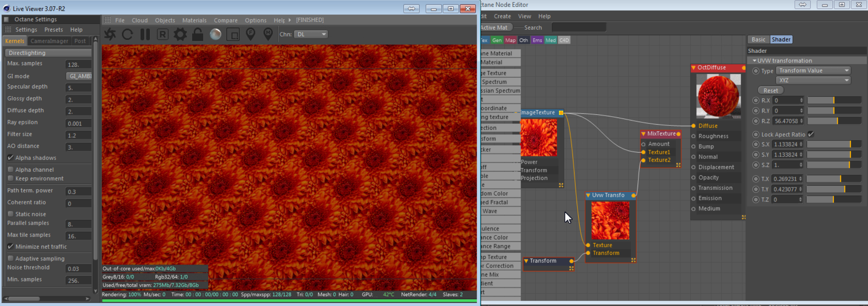The image size is (868, 306).
Task: Click the MixTexture node output connector
Action: 678,134
